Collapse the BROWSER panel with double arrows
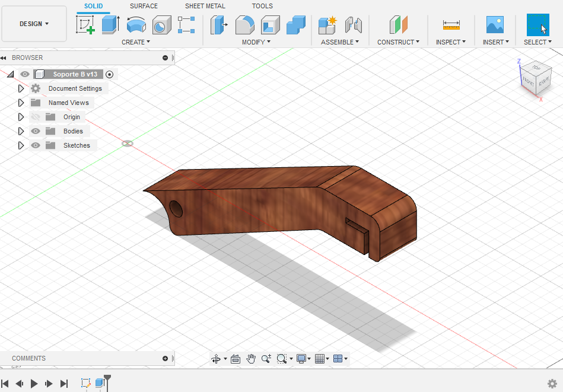 pyautogui.click(x=4, y=58)
